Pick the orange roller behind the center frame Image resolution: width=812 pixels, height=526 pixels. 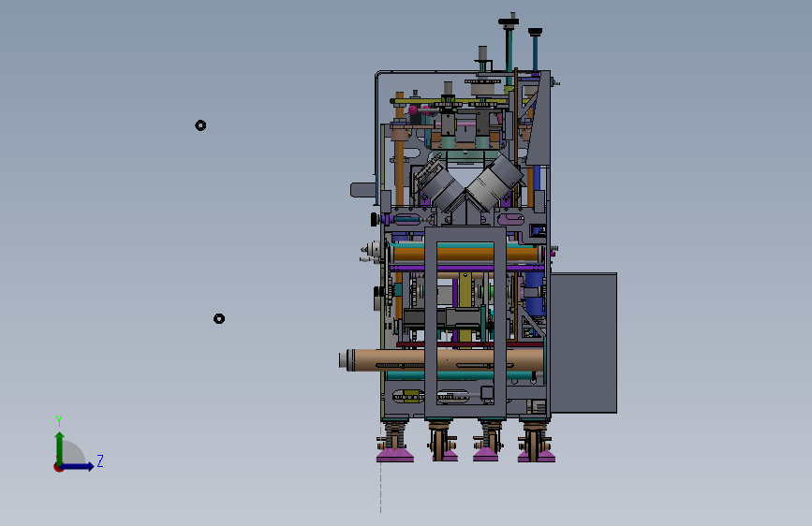tap(465, 255)
